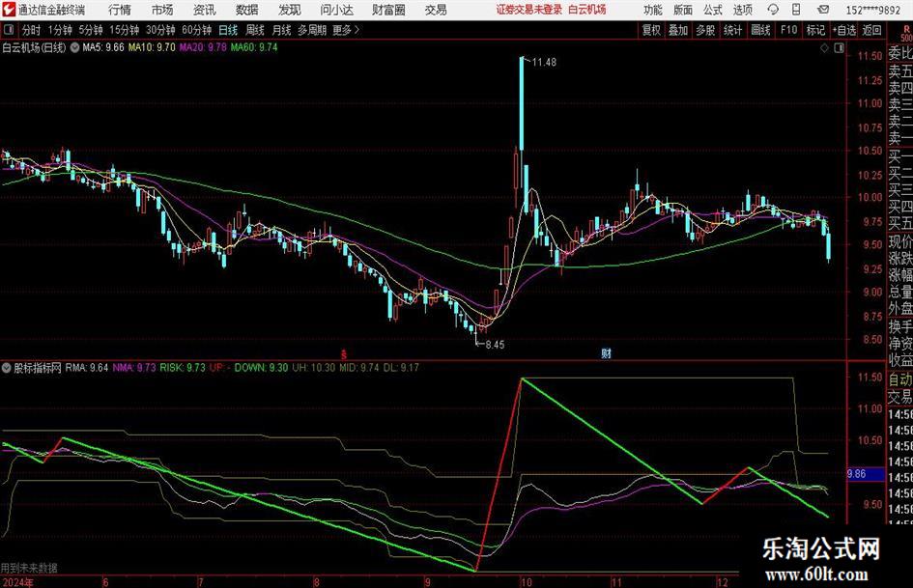
Task: Click the 用到未来数据 notice text
Action: point(29,568)
